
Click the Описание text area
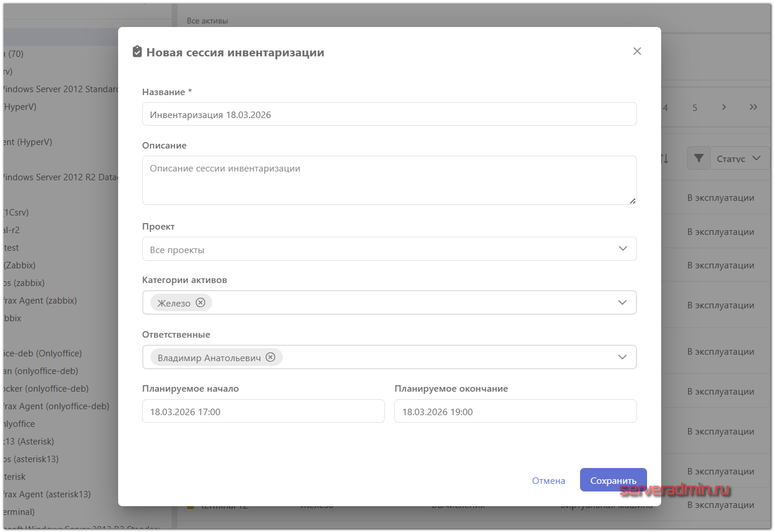(x=389, y=180)
